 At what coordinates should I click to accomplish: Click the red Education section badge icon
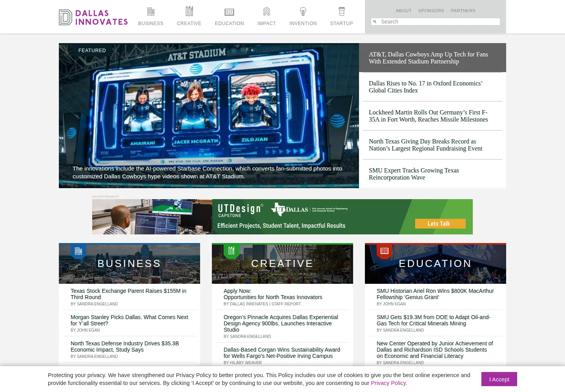click(385, 251)
